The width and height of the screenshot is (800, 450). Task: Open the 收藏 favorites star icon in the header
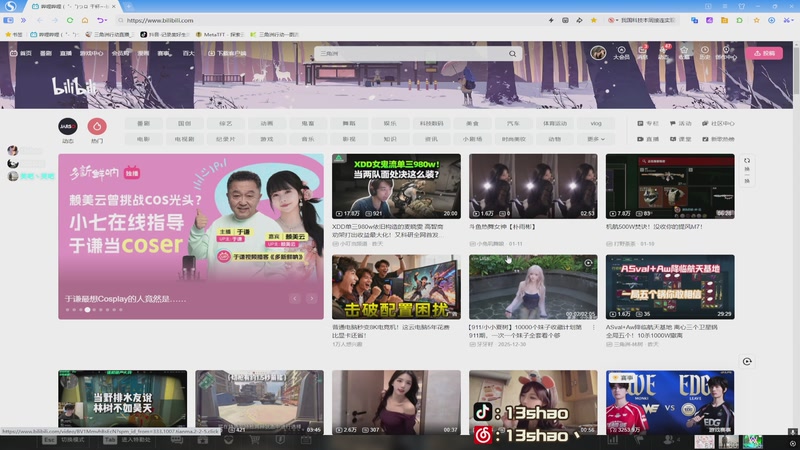(x=684, y=53)
